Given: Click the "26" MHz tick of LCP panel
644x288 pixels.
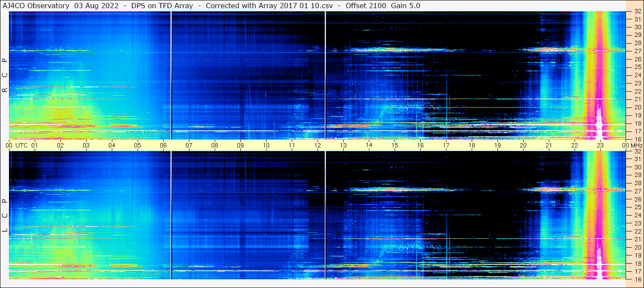Looking at the screenshot, I should 638,199.
